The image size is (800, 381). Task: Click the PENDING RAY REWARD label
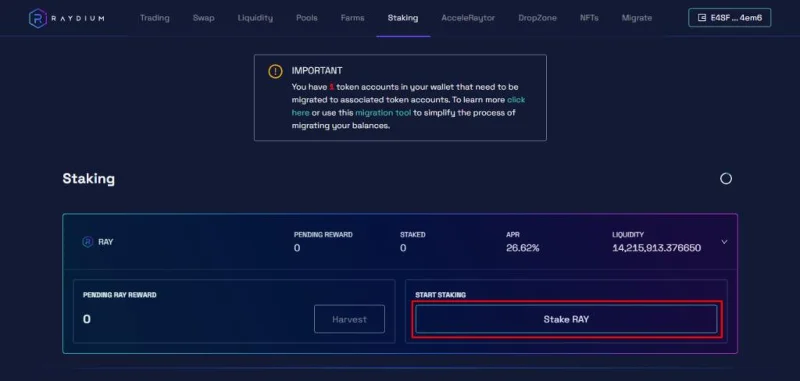pyautogui.click(x=120, y=295)
